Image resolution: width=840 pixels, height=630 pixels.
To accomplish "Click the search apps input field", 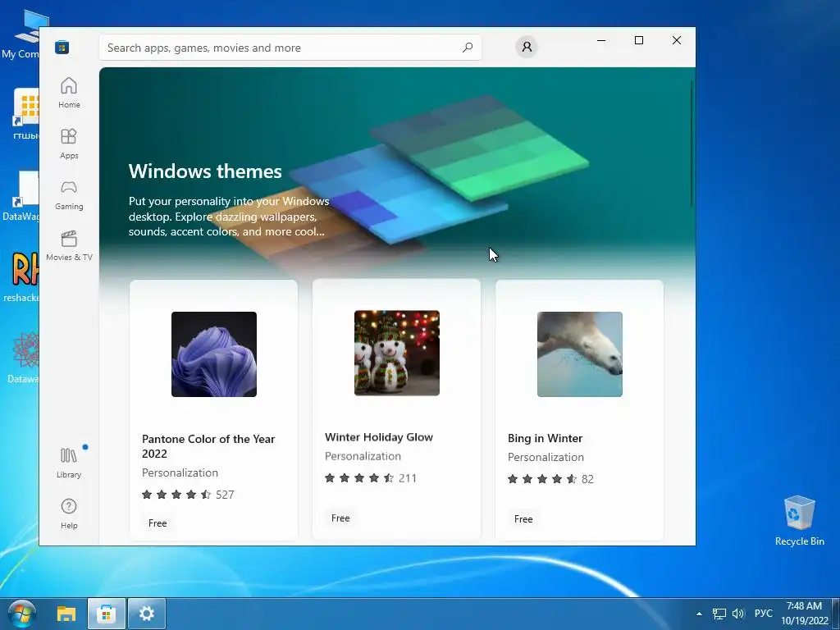I will tap(290, 48).
